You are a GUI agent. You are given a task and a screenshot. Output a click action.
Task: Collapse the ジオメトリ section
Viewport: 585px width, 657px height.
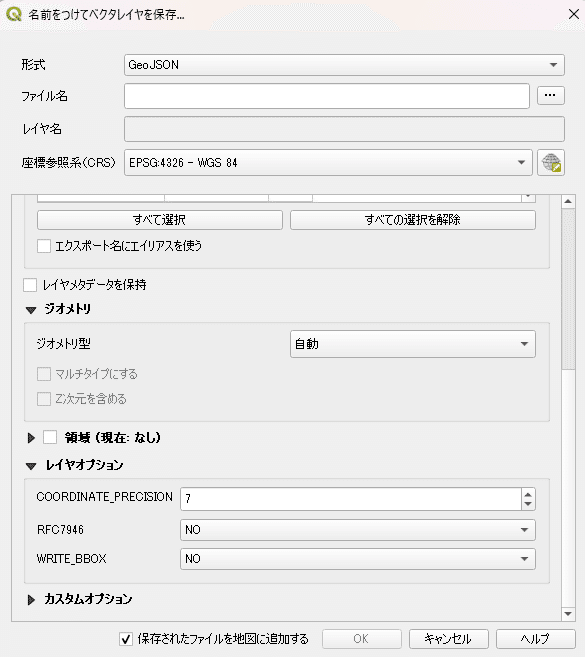click(x=31, y=310)
